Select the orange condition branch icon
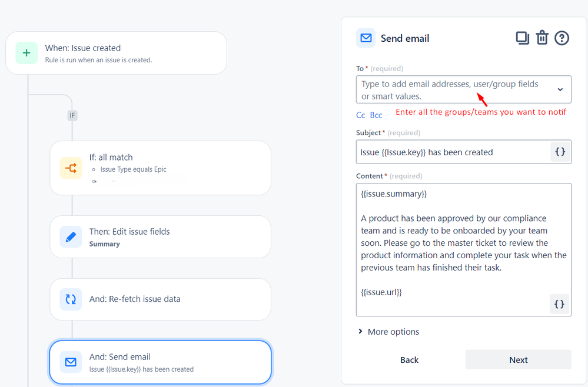Screen dimensions: 588x387 pos(71,168)
